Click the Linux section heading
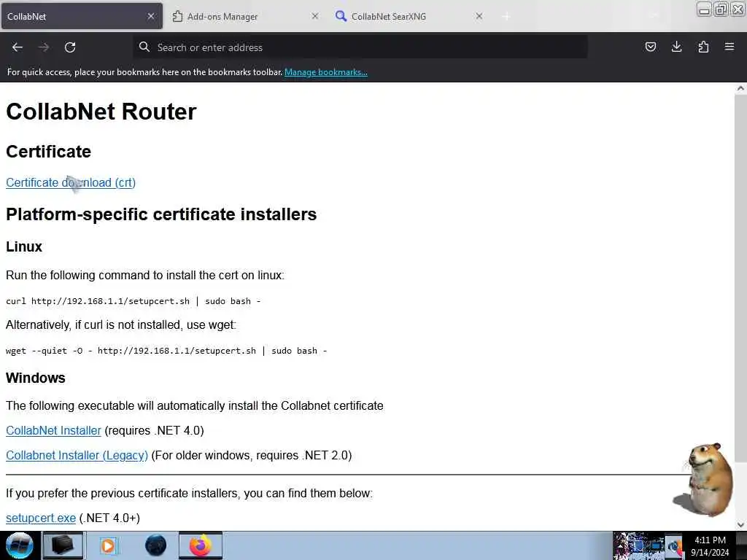The height and width of the screenshot is (560, 747). click(x=24, y=246)
